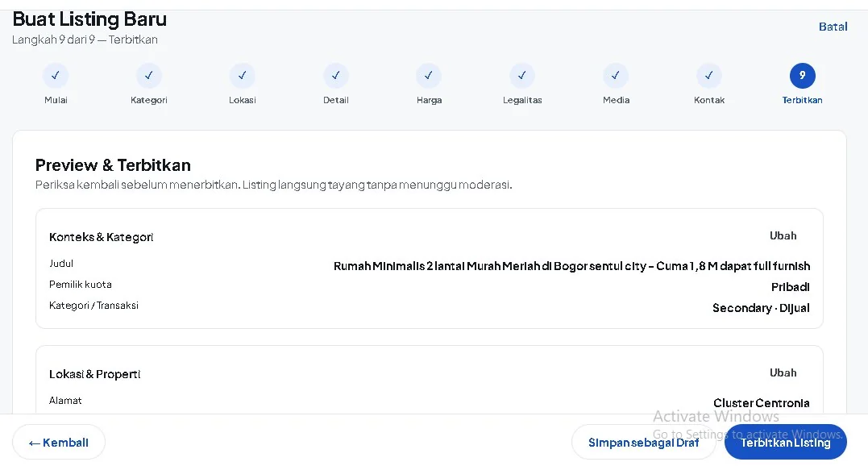Click the 'Cluster Centronia' address value
Viewport: 868px width, 466px height.
coord(761,403)
